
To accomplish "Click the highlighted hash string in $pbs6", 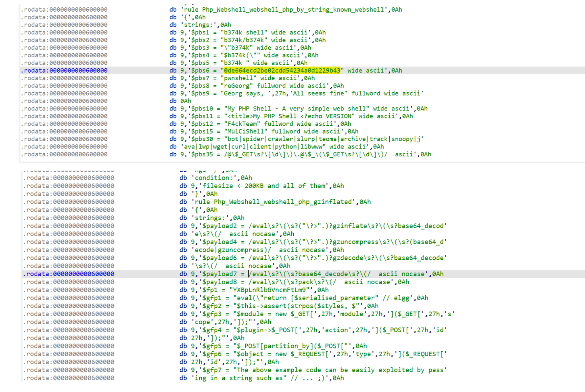I will (282, 71).
